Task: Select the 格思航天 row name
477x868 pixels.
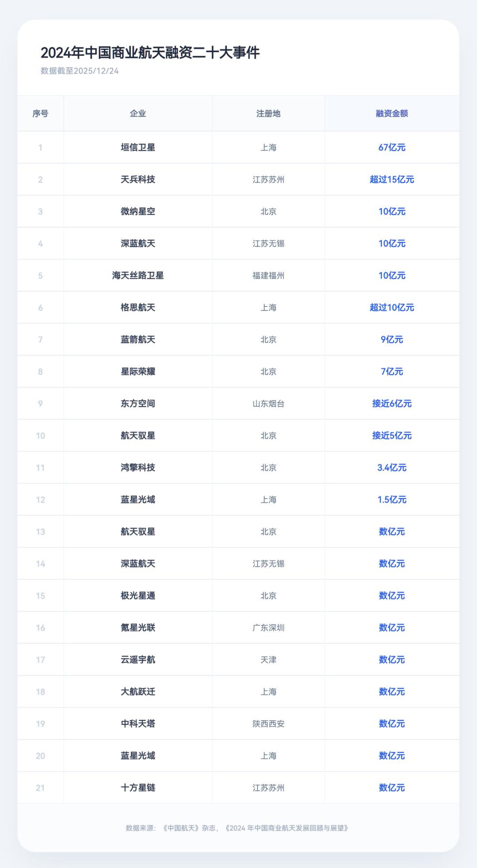Action: pos(138,308)
